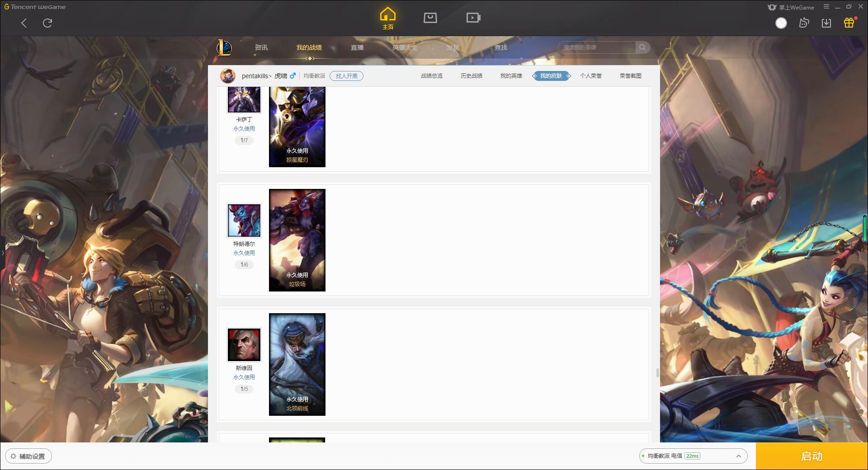The height and width of the screenshot is (470, 868).
Task: Expand the server list with the chevron arrow
Action: [738, 456]
